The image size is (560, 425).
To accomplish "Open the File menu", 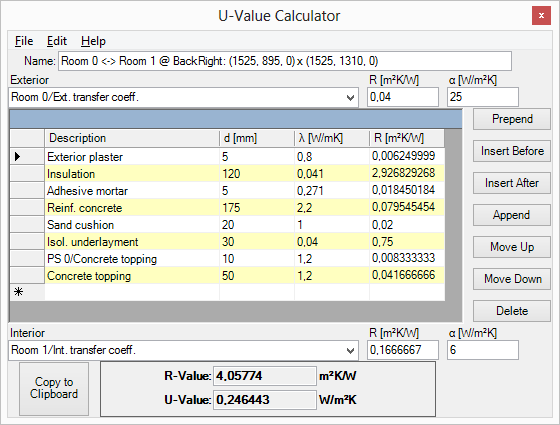I will click(24, 41).
